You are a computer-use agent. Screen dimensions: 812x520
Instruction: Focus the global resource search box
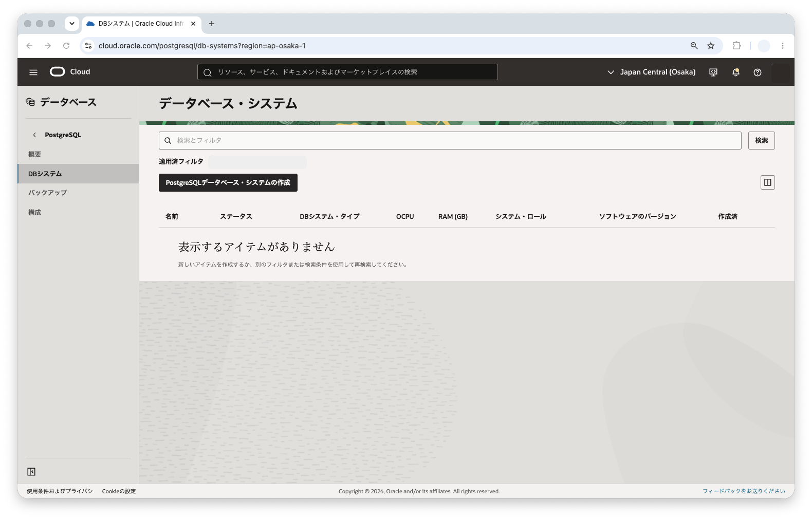click(x=347, y=72)
